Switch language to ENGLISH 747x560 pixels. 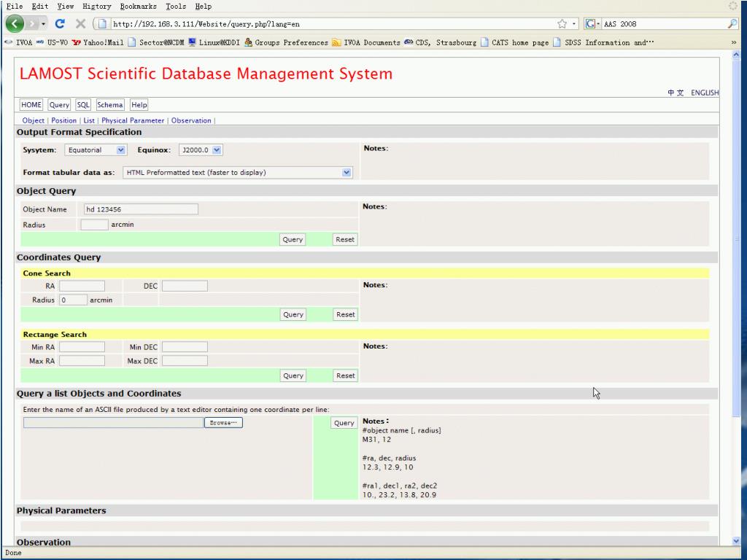pos(705,93)
